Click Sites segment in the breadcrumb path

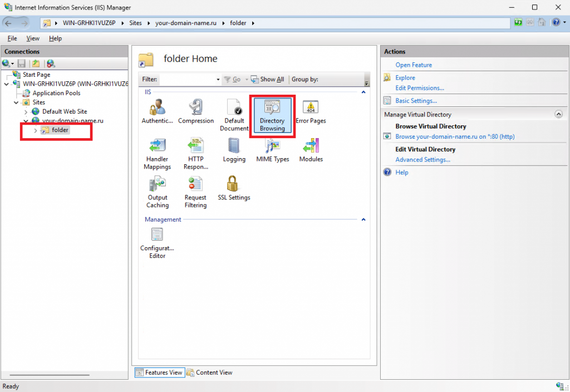[135, 23]
